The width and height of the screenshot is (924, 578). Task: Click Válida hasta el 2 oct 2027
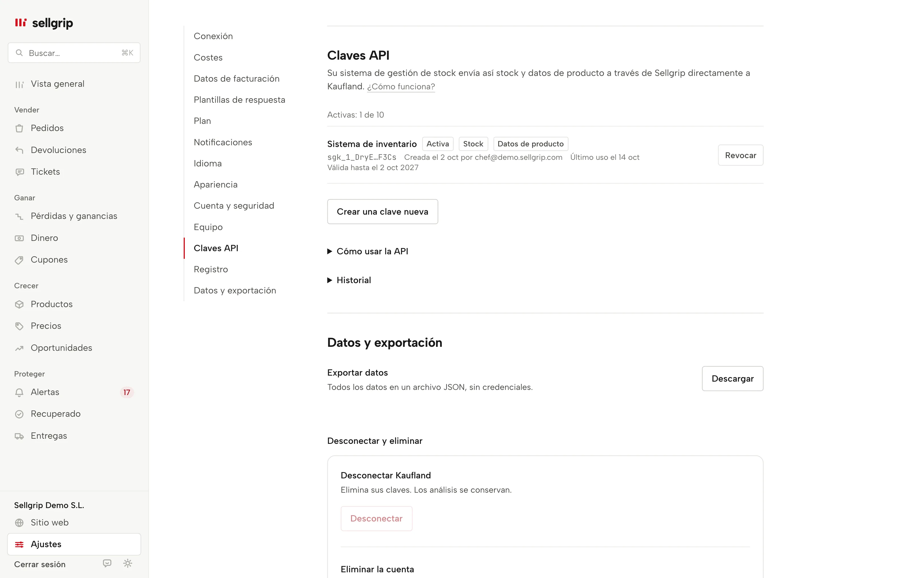pos(373,168)
